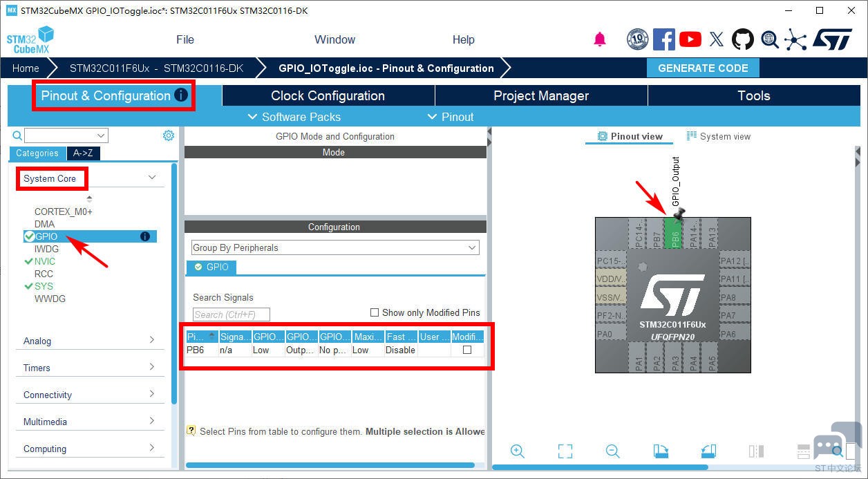The height and width of the screenshot is (479, 868).
Task: Open the pink notification bell
Action: point(600,39)
